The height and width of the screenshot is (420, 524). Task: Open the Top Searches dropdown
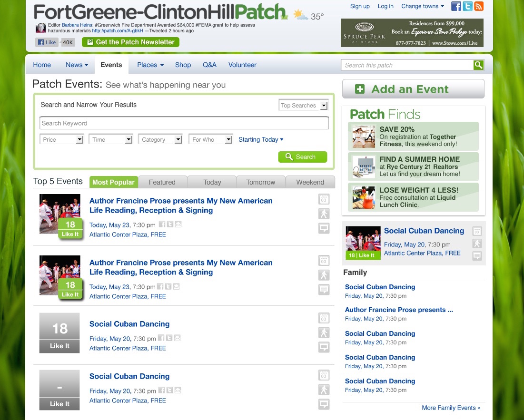tap(304, 106)
